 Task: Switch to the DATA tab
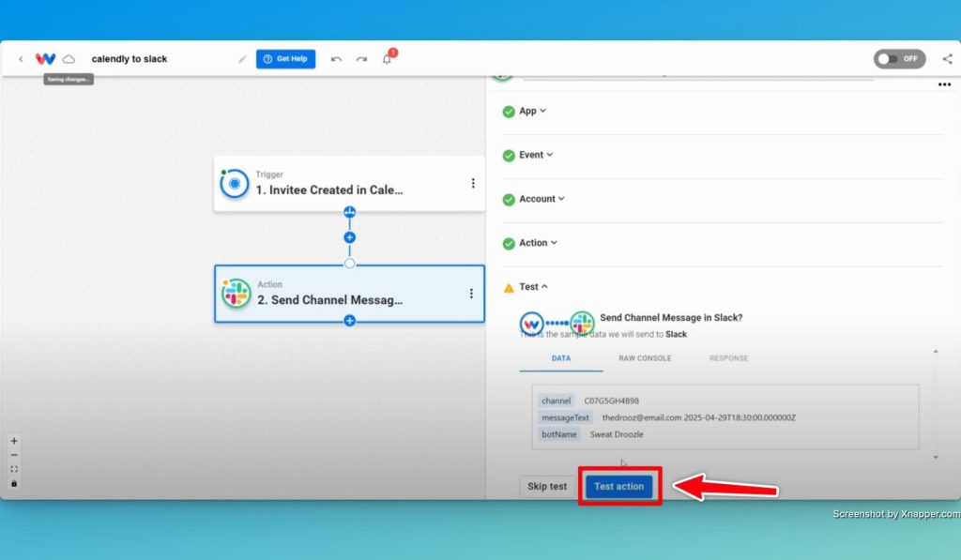[561, 358]
